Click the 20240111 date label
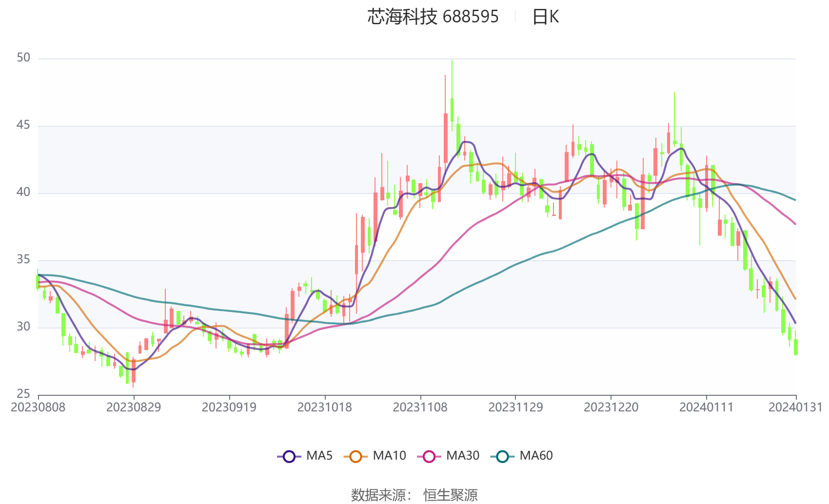Viewport: 829px width, 504px height. tap(707, 407)
